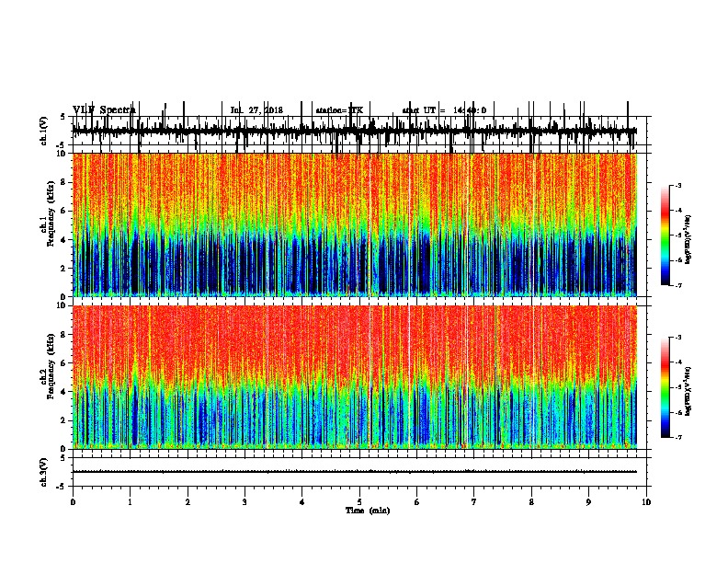Click the '-5' label on ch.1 color bar
Screen dimensions: 728x563
coord(678,236)
